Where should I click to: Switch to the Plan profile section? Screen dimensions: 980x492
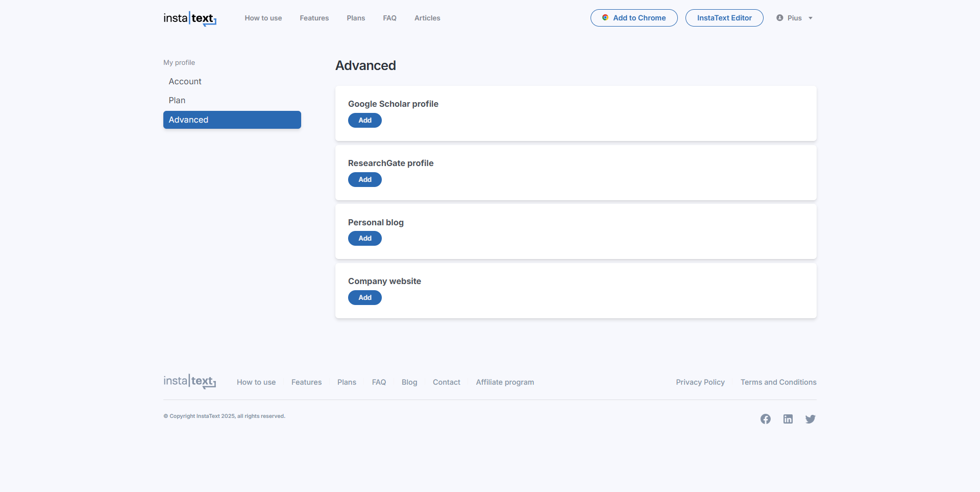[177, 101]
